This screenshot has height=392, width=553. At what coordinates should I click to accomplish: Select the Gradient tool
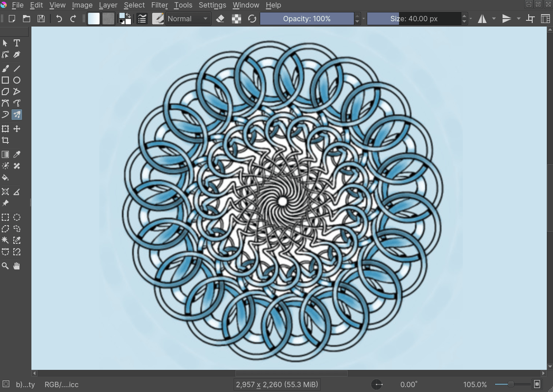(5, 154)
